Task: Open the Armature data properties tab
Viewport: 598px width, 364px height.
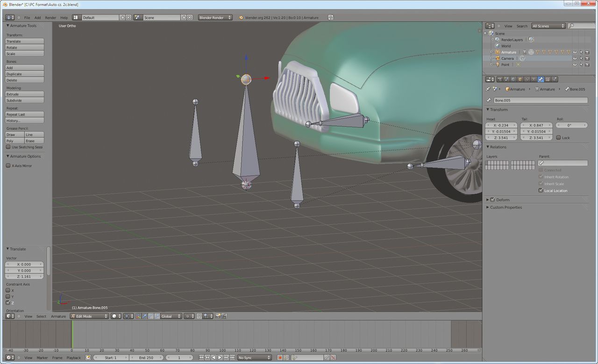Action: coord(534,79)
